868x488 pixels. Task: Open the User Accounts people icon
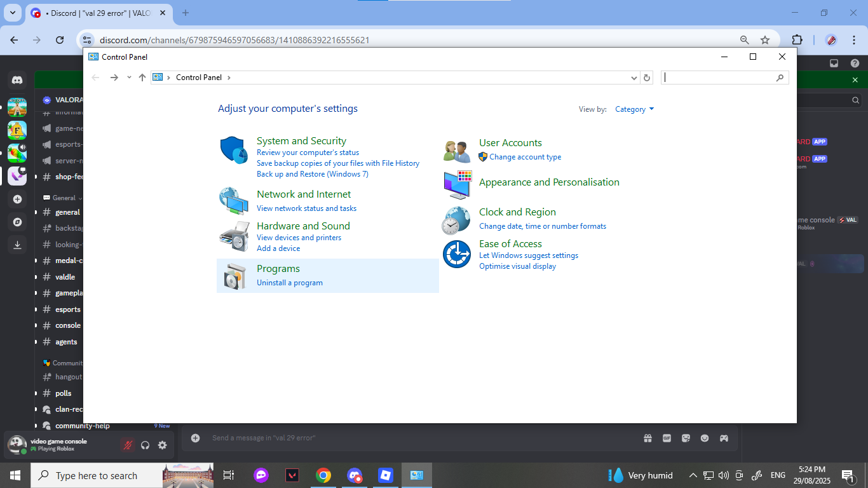click(457, 152)
